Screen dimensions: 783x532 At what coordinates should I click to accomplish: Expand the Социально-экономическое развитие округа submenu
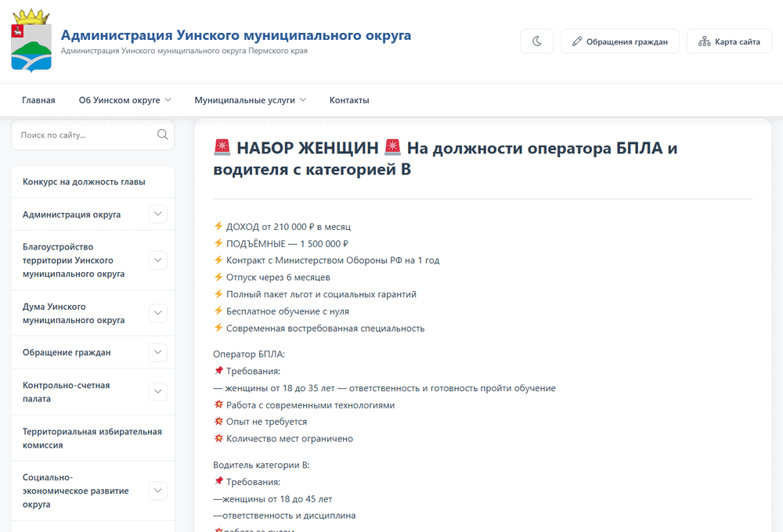[158, 491]
